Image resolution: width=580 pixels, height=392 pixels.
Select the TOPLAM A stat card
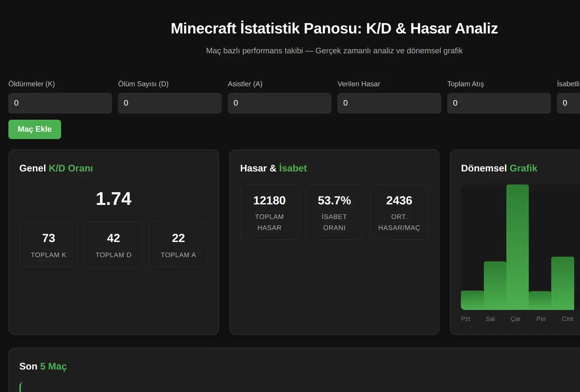click(178, 245)
